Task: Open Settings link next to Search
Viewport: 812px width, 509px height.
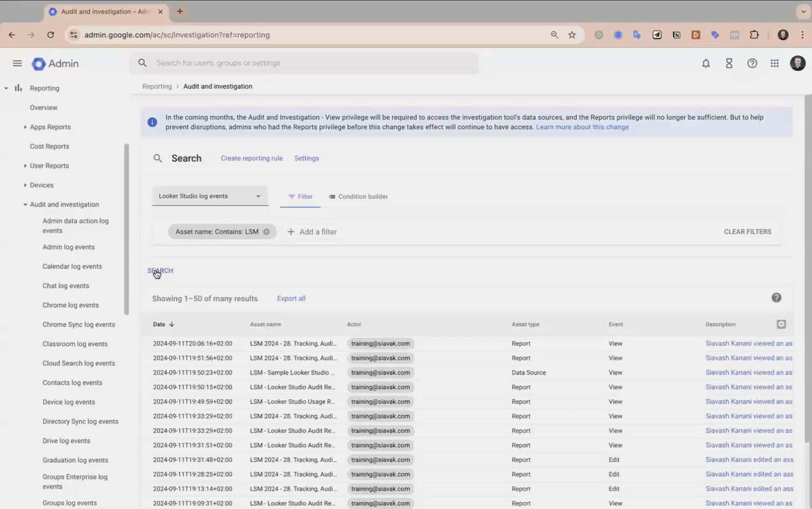Action: click(x=306, y=158)
